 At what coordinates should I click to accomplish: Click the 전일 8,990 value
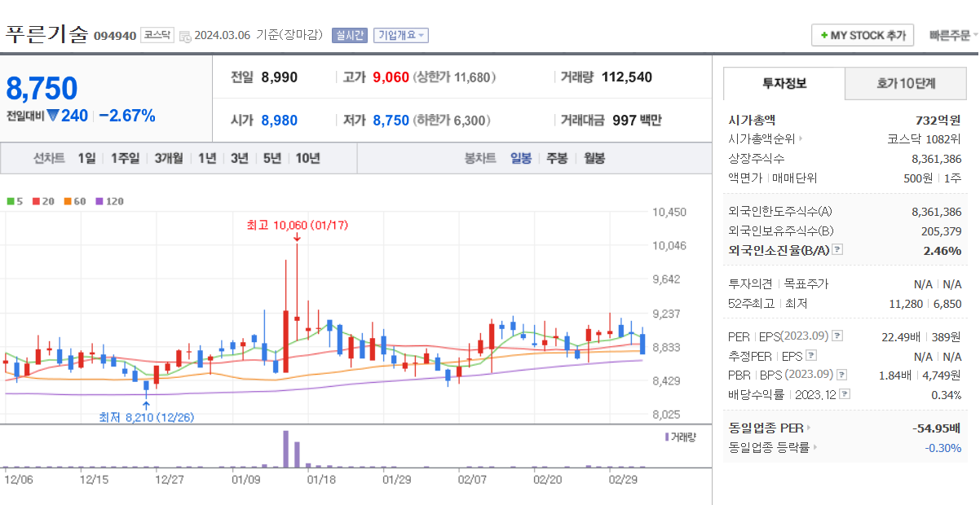coord(280,77)
